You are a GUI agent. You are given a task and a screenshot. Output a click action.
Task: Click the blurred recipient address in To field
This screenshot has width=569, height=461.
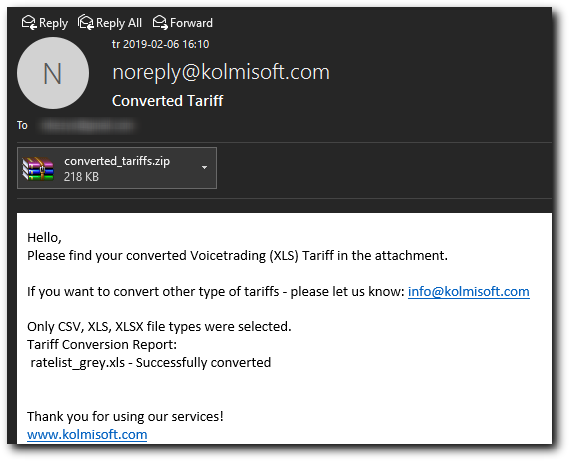[x=87, y=126]
